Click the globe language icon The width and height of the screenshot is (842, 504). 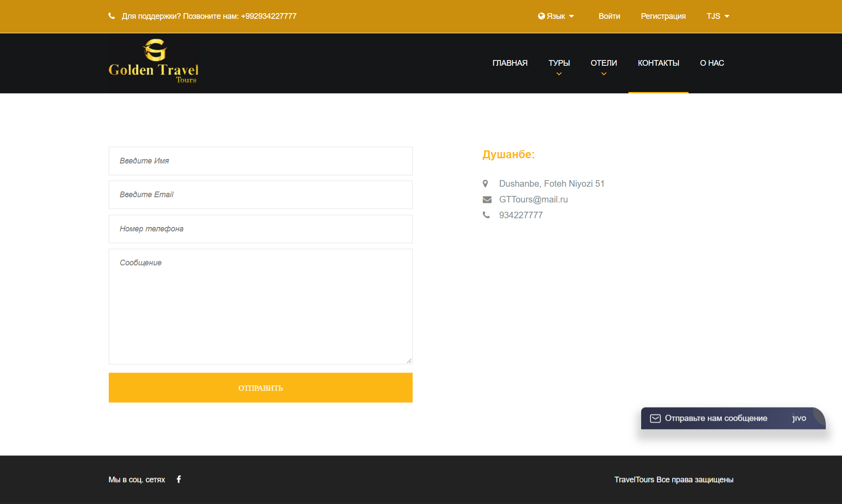[541, 16]
